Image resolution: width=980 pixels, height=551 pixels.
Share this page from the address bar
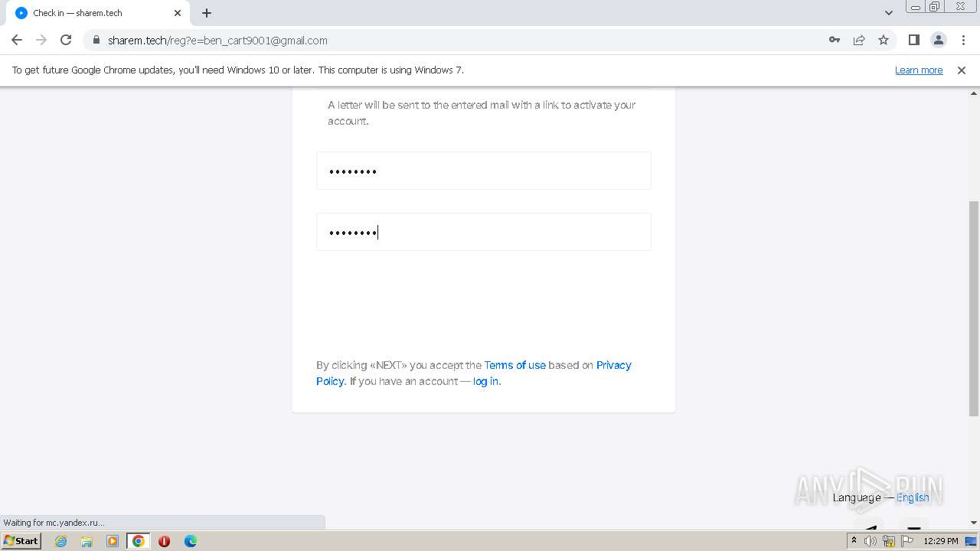tap(859, 40)
